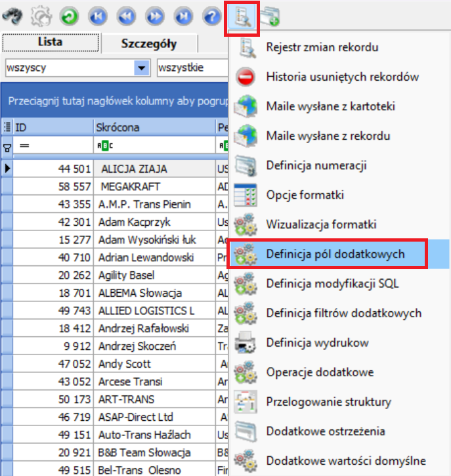Select the Adrian Lewandowski row
The height and width of the screenshot is (476, 451).
click(x=115, y=257)
